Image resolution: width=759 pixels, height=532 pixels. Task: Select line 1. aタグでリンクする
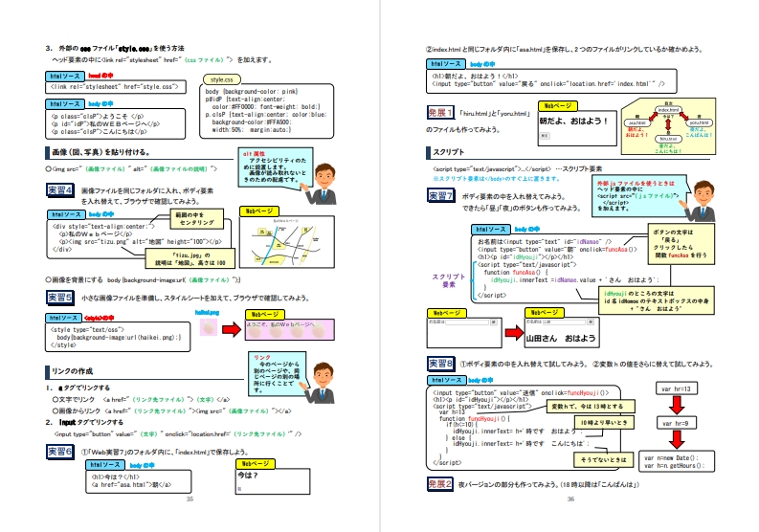pyautogui.click(x=78, y=388)
